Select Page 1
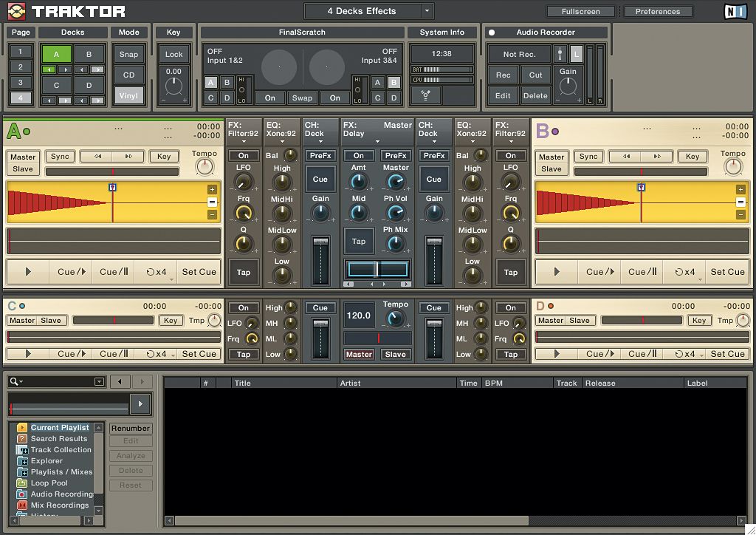The width and height of the screenshot is (756, 535). 20,51
